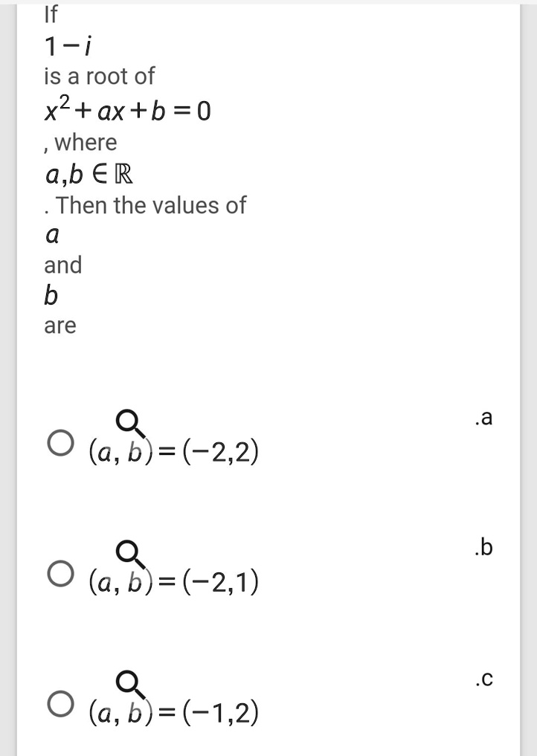Screen dimensions: 537x756
Task: Select the radio button for (a, b)=(−2,1)
Action: click(x=60, y=573)
